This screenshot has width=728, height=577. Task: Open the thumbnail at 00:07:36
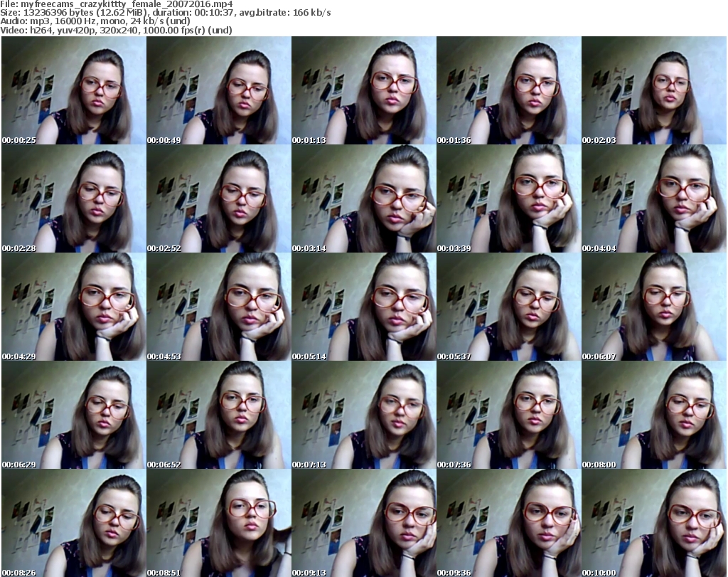[x=509, y=415]
